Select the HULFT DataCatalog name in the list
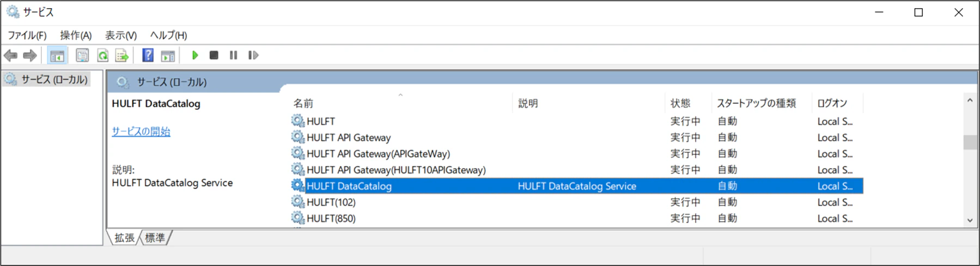The width and height of the screenshot is (980, 266). 349,186
